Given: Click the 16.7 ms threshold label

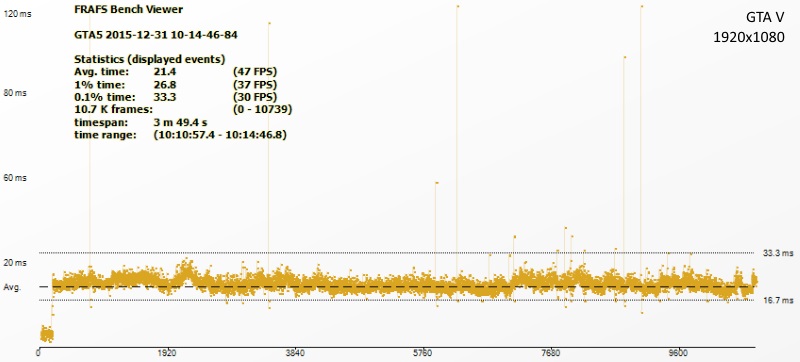Looking at the screenshot, I should pos(778,301).
